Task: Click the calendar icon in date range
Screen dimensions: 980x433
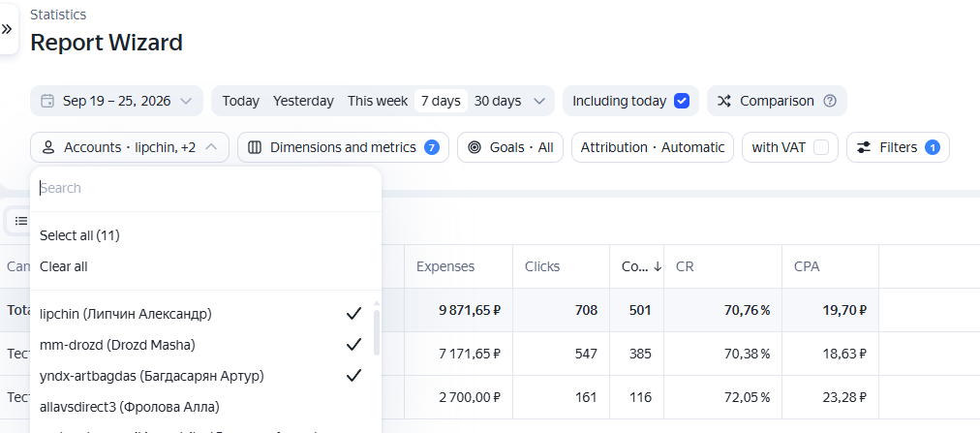Action: point(47,101)
